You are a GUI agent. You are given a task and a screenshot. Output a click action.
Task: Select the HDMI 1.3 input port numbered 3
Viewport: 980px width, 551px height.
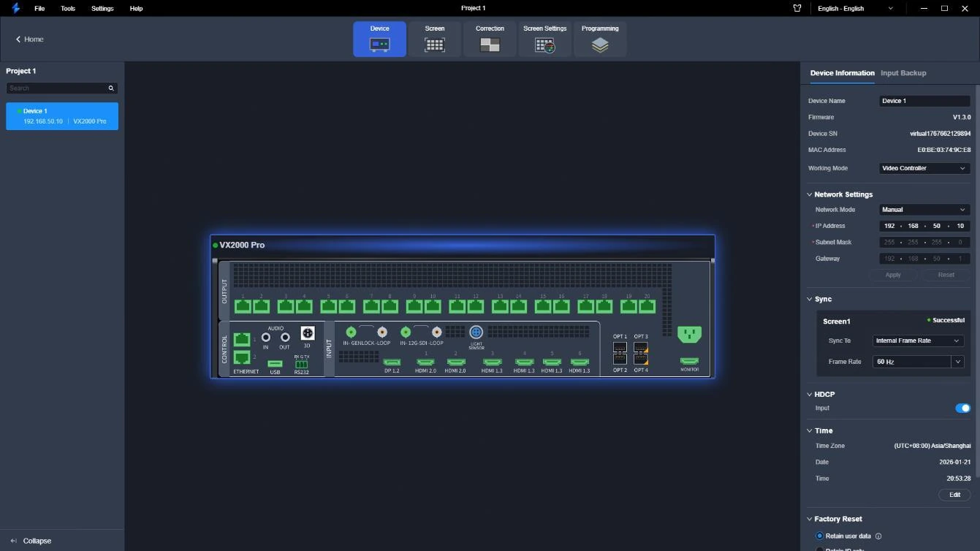point(492,362)
